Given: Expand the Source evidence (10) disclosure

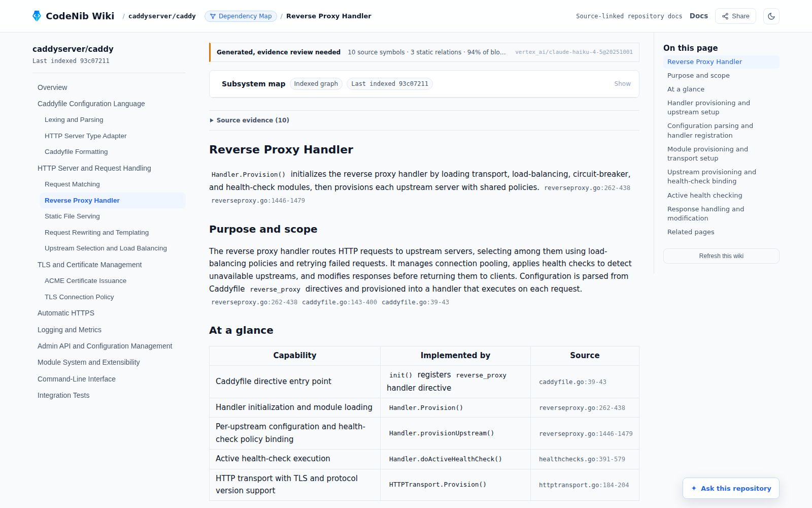Looking at the screenshot, I should point(250,120).
